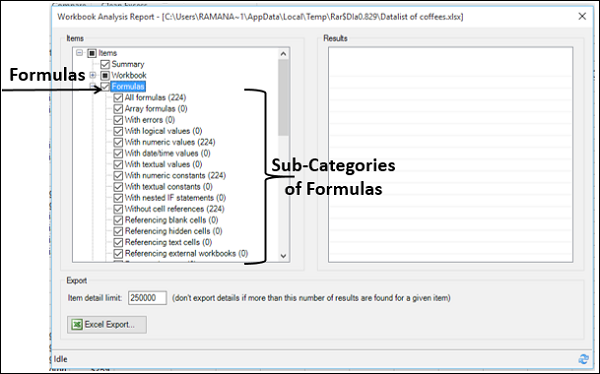600x374 pixels.
Task: Click the Idle status text
Action: tap(60, 359)
